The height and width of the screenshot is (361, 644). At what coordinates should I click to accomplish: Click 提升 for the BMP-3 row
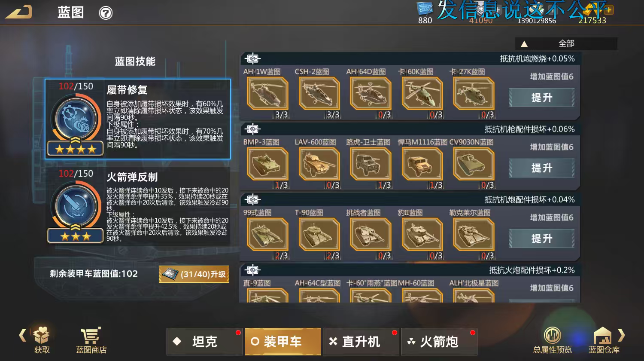[x=542, y=168]
